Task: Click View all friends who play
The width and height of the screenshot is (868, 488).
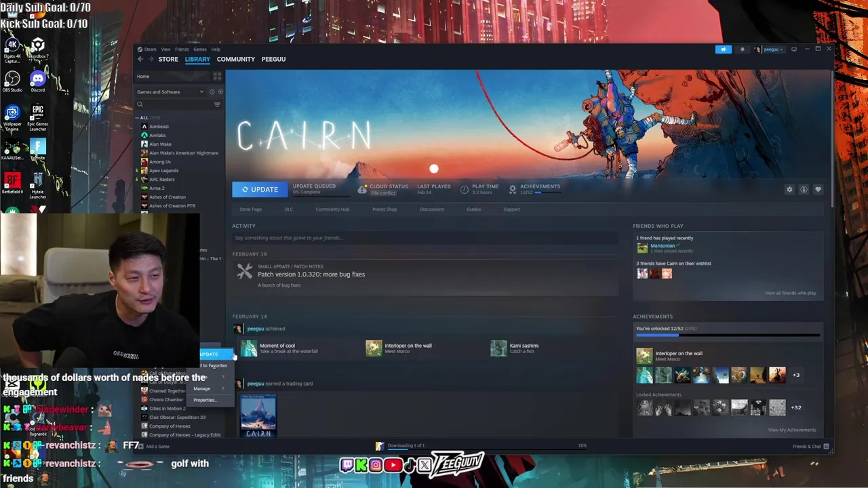Action: point(790,293)
